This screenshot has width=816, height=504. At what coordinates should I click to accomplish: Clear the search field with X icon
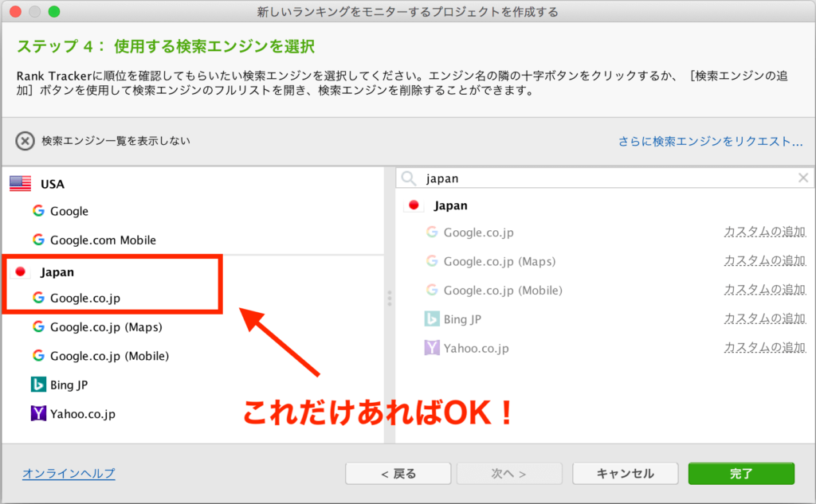(x=803, y=178)
